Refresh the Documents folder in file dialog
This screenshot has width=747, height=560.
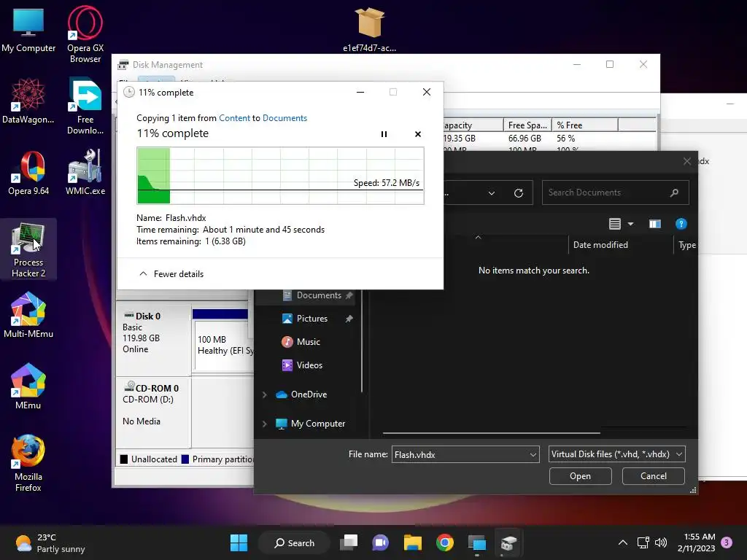[x=519, y=192]
